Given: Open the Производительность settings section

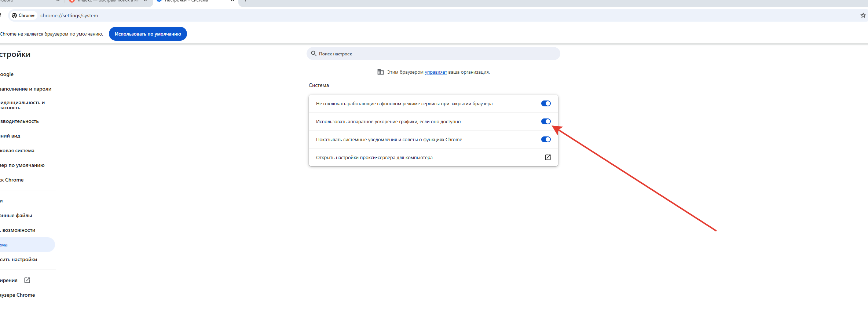Looking at the screenshot, I should 19,121.
